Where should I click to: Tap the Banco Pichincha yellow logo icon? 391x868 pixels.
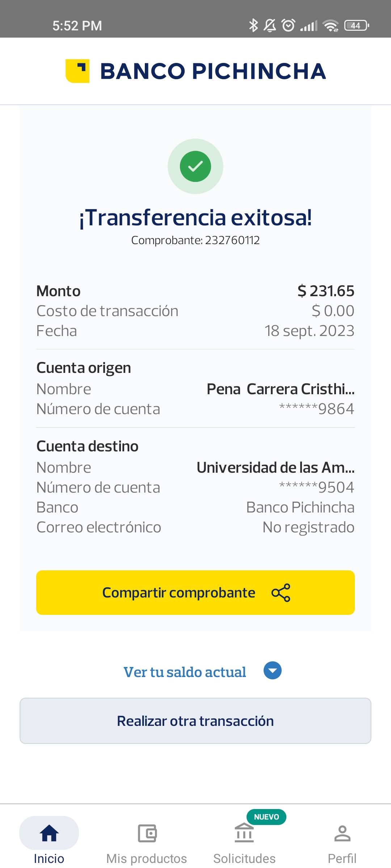tap(77, 71)
